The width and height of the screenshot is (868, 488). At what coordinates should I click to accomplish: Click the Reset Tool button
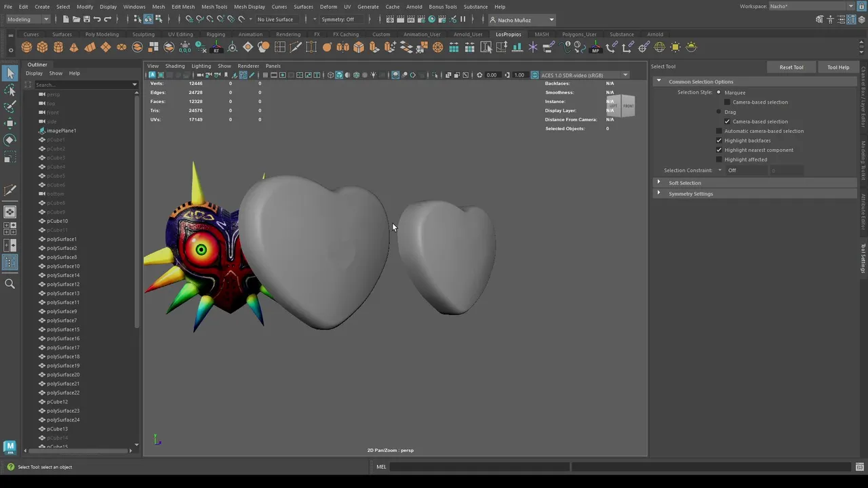pos(791,67)
